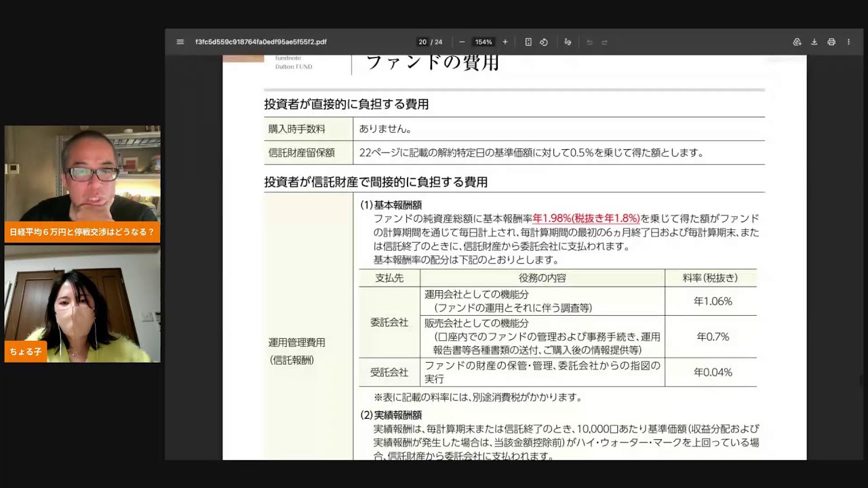Save the PDF to Google Drive
The width and height of the screenshot is (868, 488).
tap(797, 42)
